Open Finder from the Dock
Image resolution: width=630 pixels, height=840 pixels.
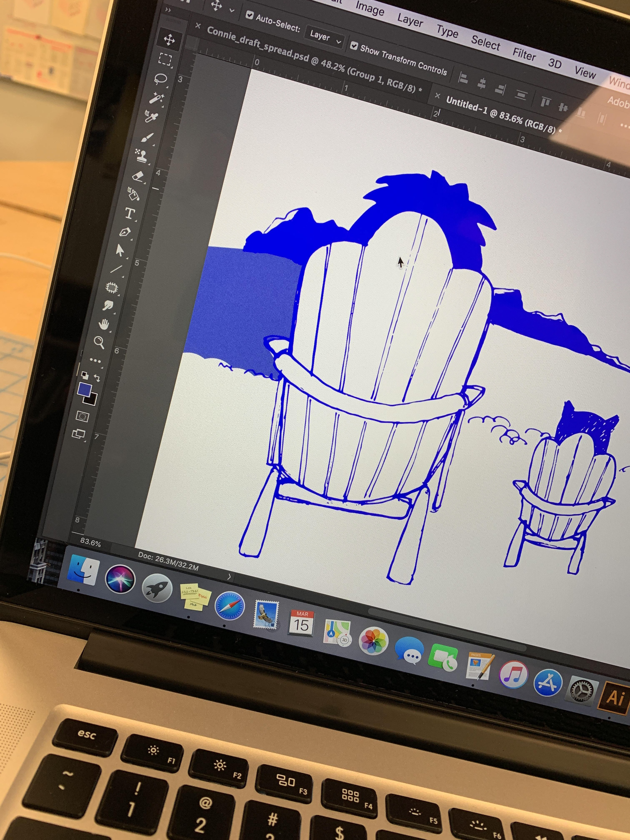coord(83,570)
